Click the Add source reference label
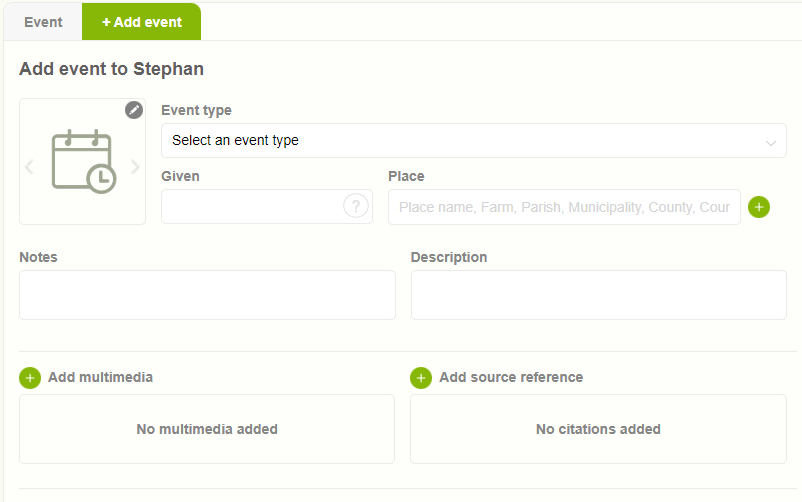 [x=510, y=377]
